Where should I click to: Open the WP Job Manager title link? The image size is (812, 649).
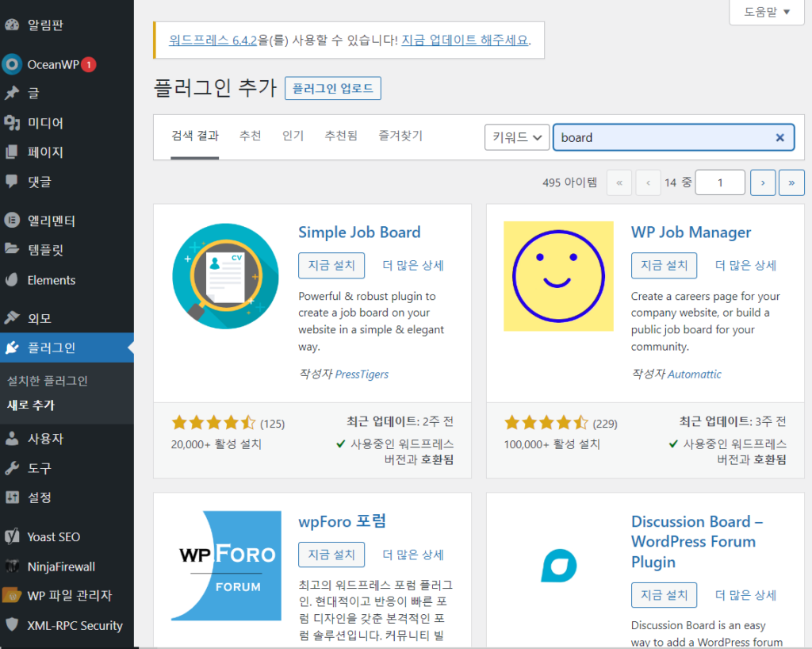(691, 232)
